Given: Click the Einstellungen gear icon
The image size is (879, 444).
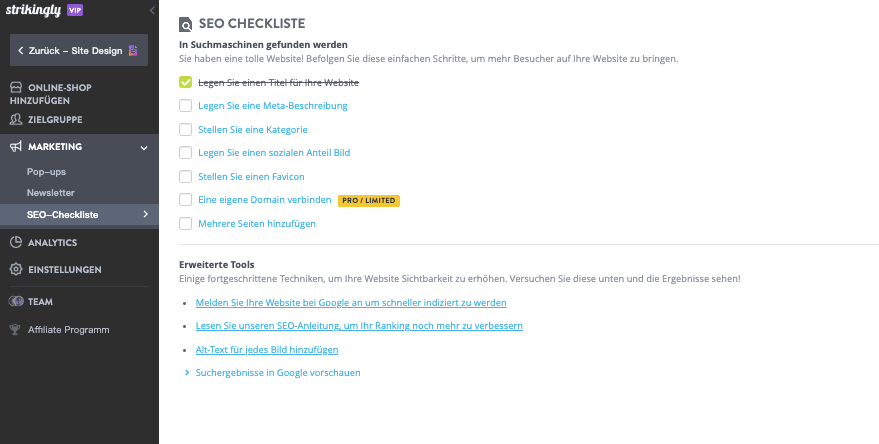Looking at the screenshot, I should (16, 269).
